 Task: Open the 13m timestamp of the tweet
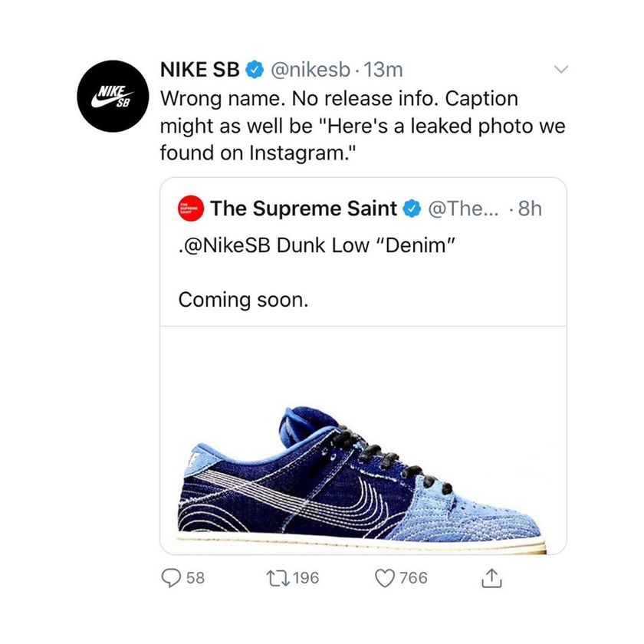[384, 71]
